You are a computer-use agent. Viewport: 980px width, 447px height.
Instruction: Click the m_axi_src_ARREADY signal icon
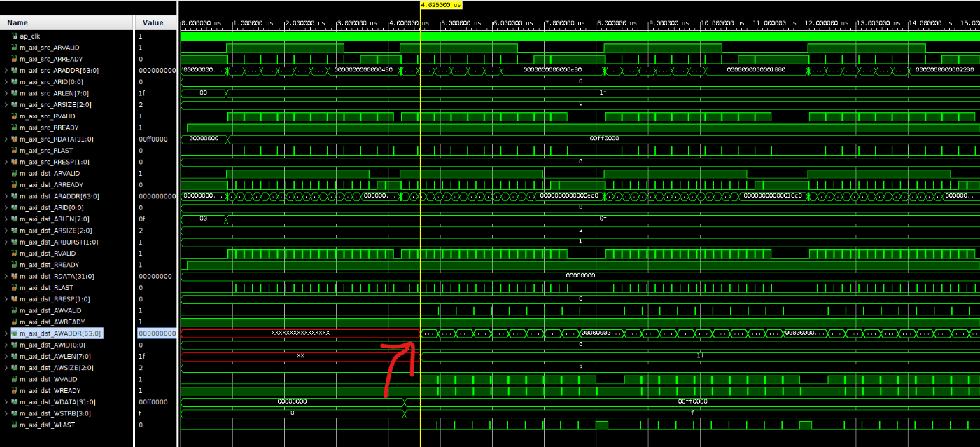click(x=15, y=59)
